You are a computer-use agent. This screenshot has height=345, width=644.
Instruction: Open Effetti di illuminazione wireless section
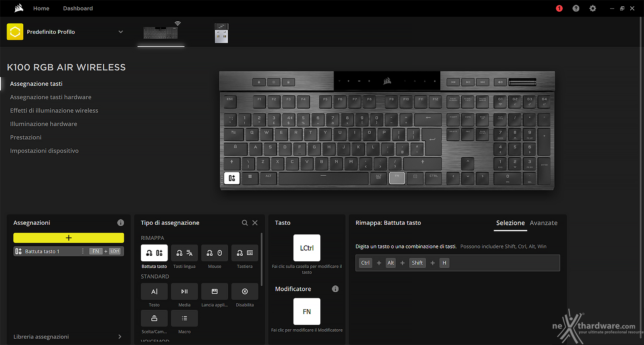54,111
